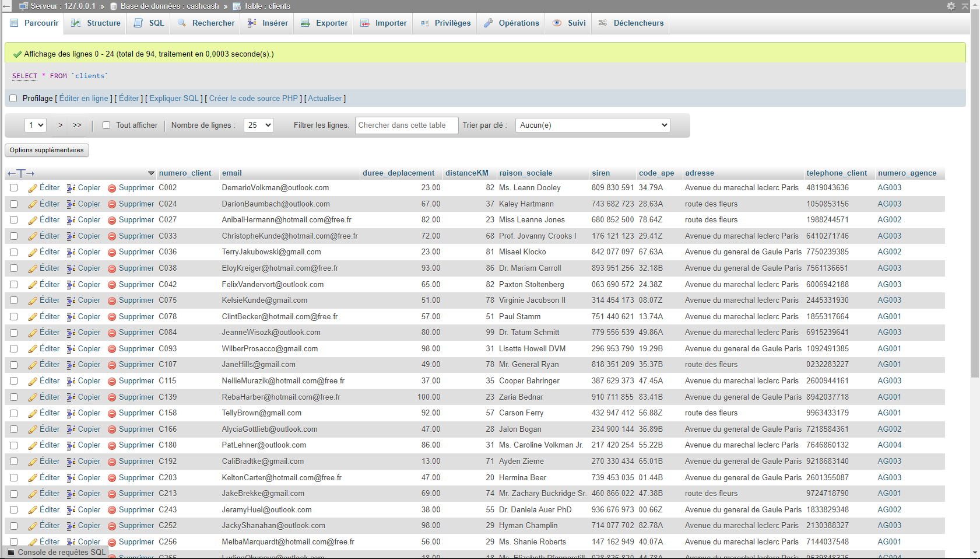
Task: Click the Expliquer SQL link
Action: 174,99
